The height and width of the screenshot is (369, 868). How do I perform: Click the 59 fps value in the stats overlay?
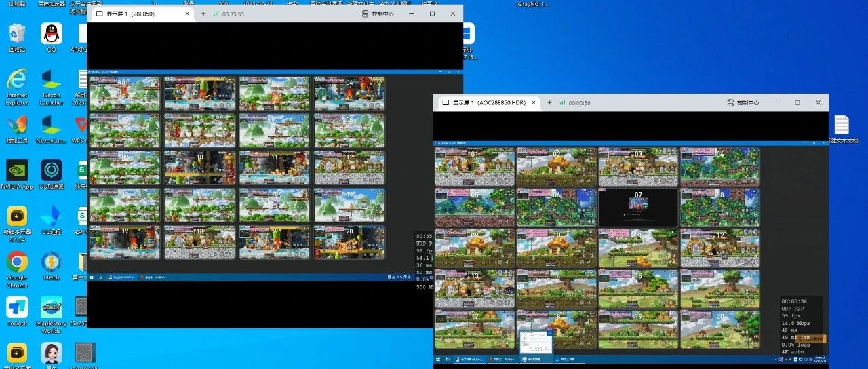point(790,316)
